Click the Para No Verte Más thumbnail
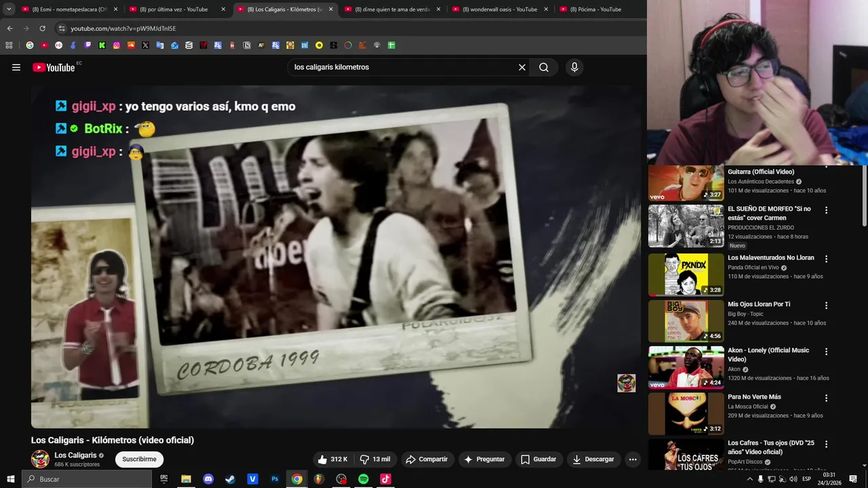The height and width of the screenshot is (488, 868). [x=686, y=413]
